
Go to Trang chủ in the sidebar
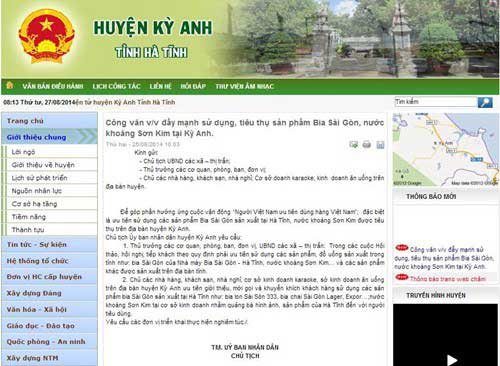click(x=49, y=121)
